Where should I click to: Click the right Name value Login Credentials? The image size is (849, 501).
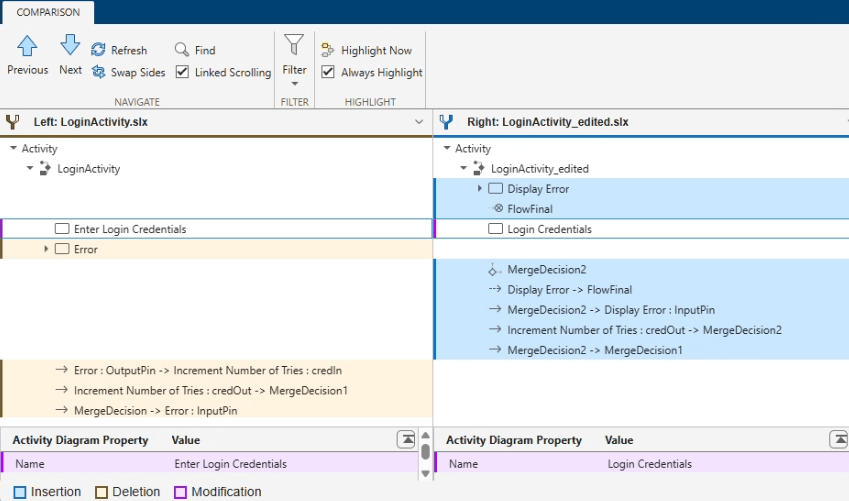coord(649,464)
